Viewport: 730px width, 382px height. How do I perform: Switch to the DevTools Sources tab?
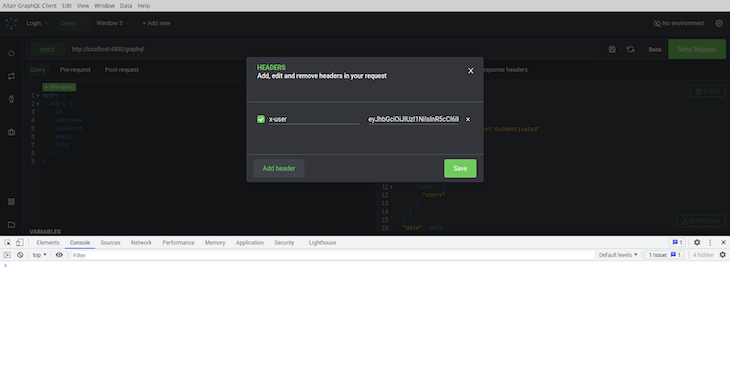click(x=110, y=242)
